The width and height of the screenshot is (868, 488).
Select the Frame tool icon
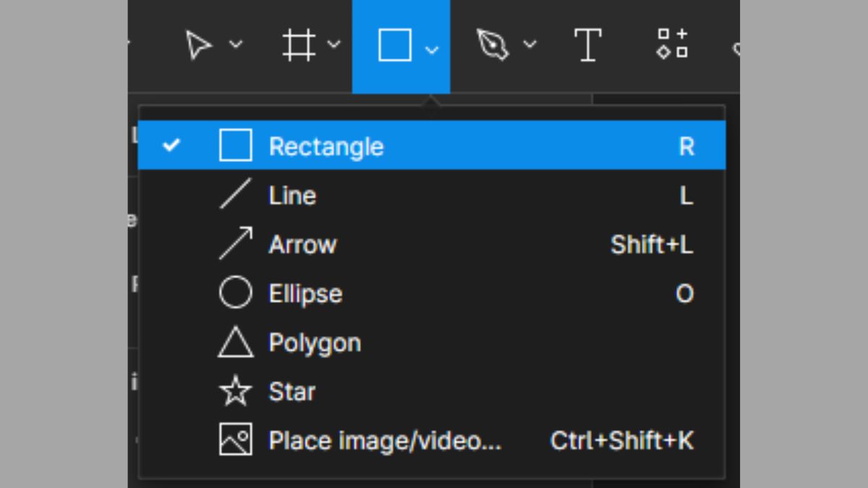click(x=299, y=45)
